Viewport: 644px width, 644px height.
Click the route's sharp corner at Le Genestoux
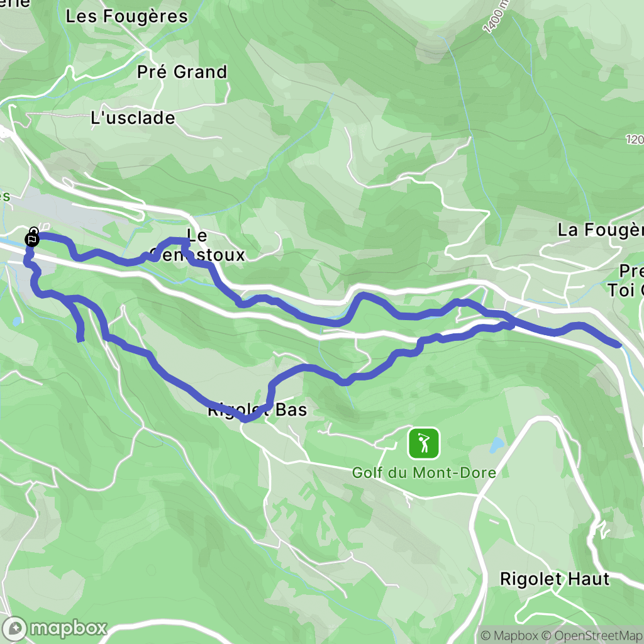click(186, 241)
